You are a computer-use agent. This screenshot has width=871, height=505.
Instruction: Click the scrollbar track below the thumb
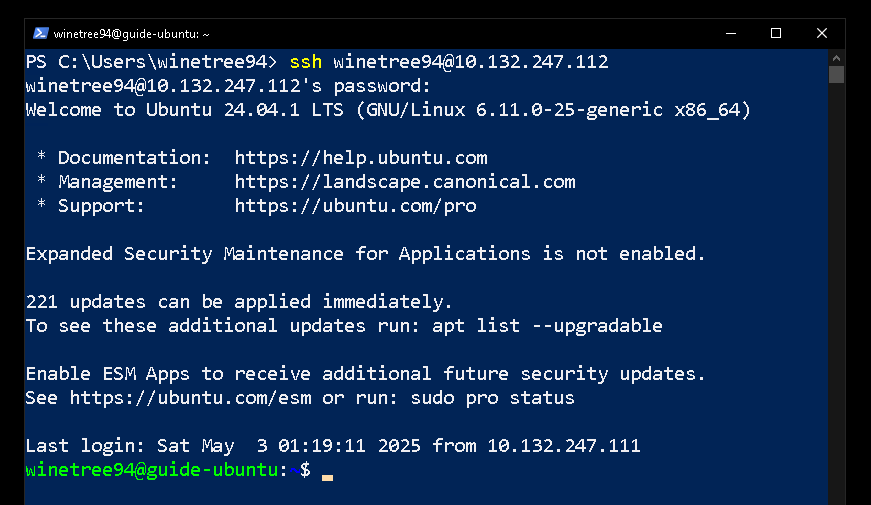[x=836, y=289]
